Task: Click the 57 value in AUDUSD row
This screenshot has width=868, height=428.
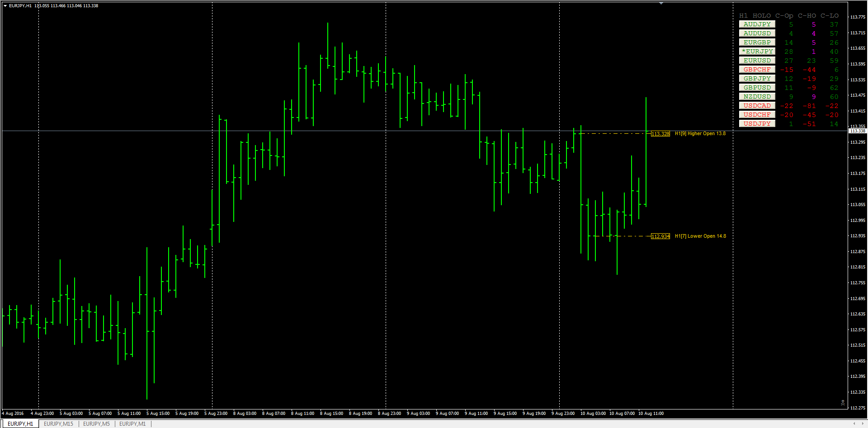Action: 834,34
